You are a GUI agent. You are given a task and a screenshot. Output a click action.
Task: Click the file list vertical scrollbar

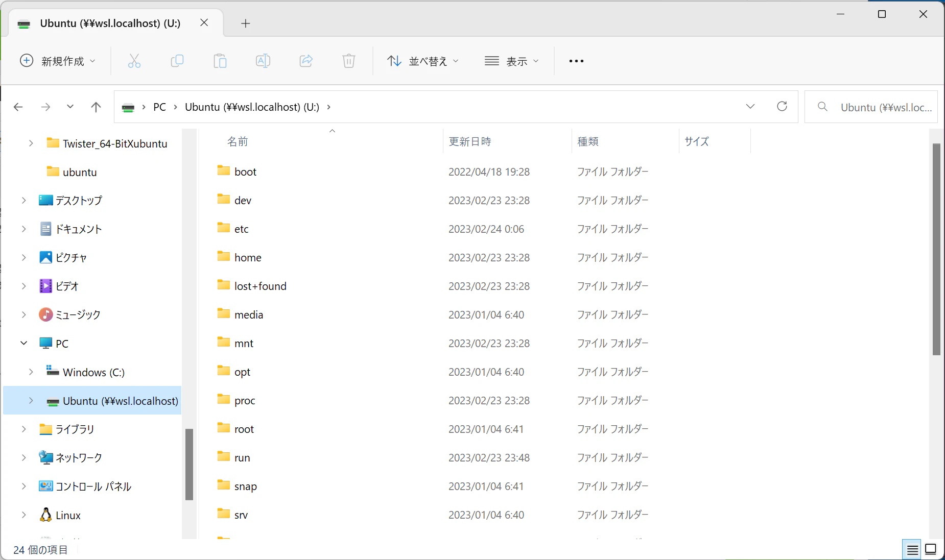(936, 249)
